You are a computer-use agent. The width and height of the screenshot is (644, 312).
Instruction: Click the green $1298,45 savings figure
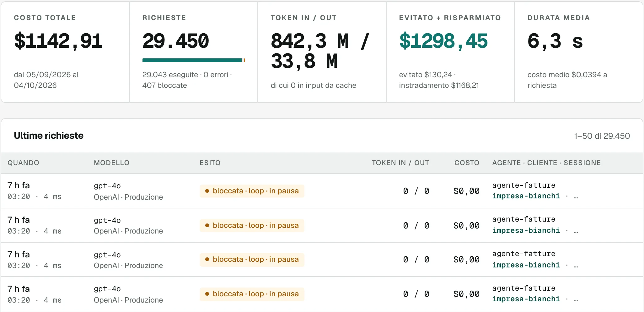(443, 41)
